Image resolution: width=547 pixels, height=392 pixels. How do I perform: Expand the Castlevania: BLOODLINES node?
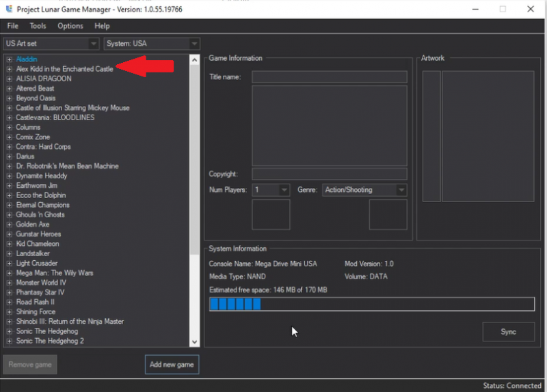9,117
